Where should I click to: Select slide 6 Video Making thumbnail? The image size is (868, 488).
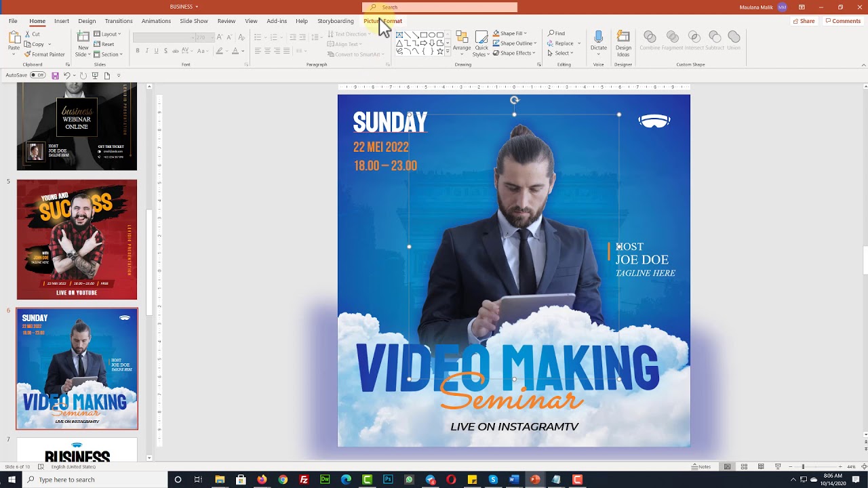[x=77, y=369]
